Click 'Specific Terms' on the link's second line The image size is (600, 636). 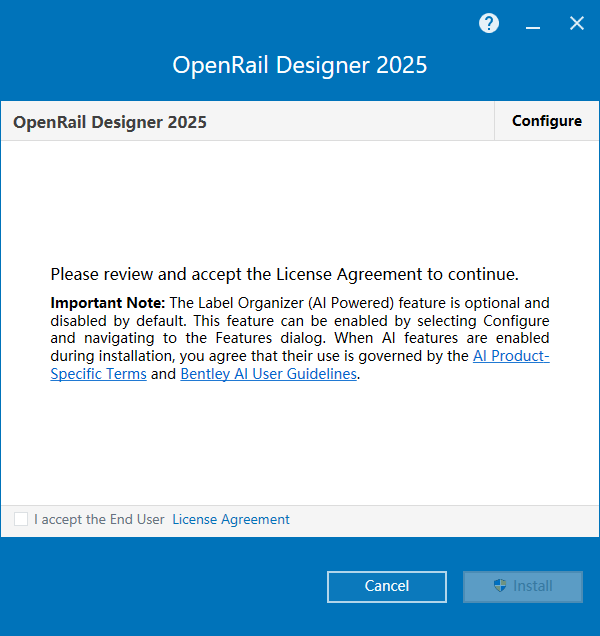pos(98,374)
